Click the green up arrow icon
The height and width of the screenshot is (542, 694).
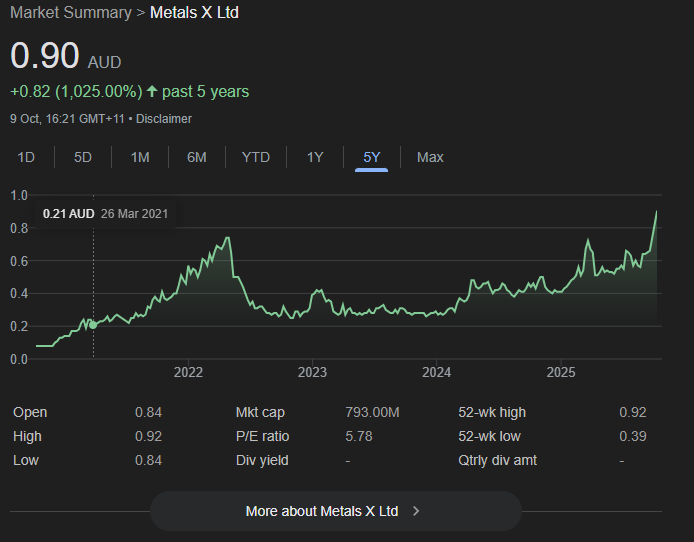pos(152,92)
